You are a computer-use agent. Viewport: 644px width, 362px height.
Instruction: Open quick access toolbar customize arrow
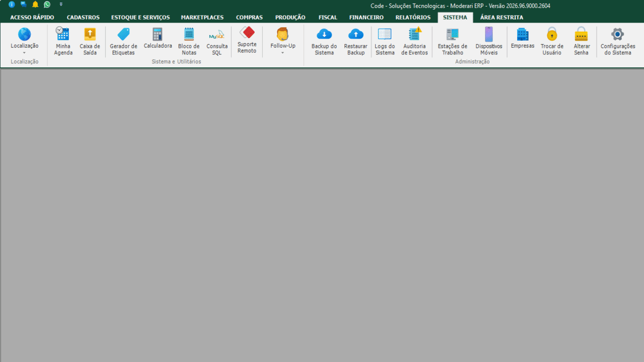tap(61, 5)
